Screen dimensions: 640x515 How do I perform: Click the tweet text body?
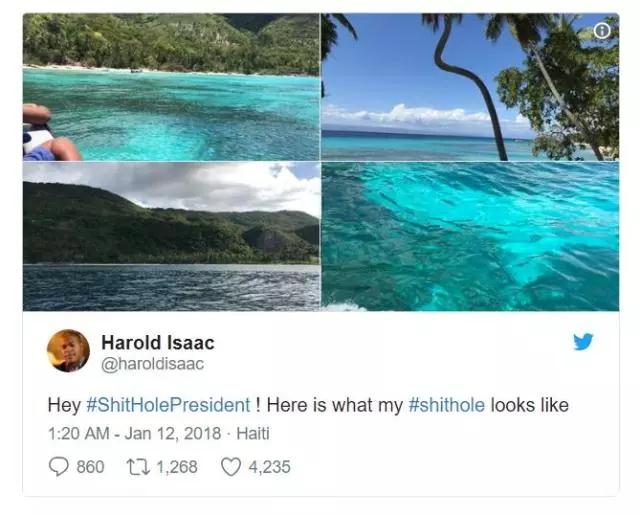point(308,405)
